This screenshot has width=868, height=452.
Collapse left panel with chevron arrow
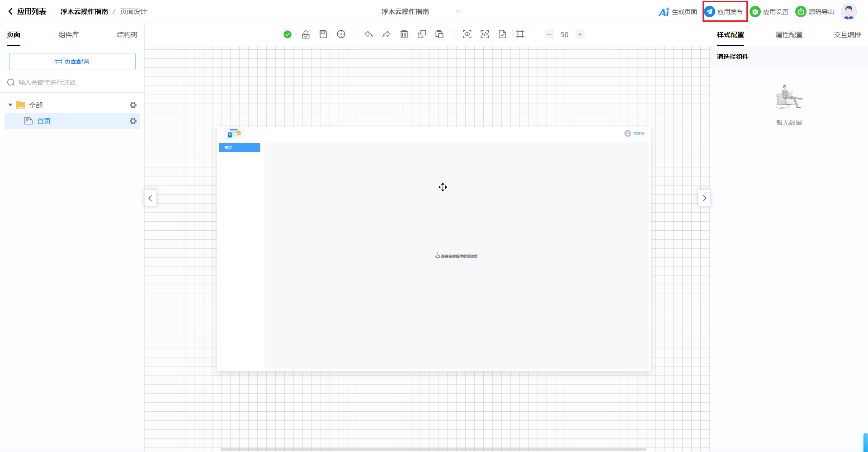coord(150,198)
